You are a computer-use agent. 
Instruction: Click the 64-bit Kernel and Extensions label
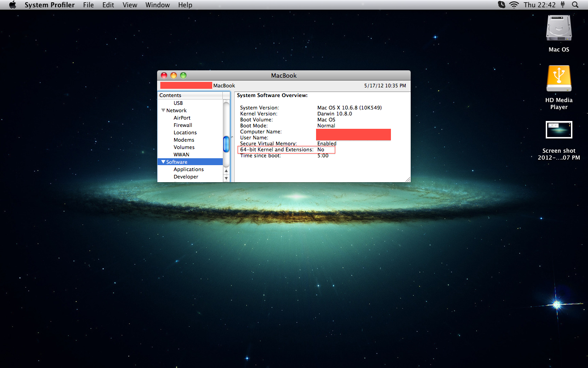pos(277,149)
